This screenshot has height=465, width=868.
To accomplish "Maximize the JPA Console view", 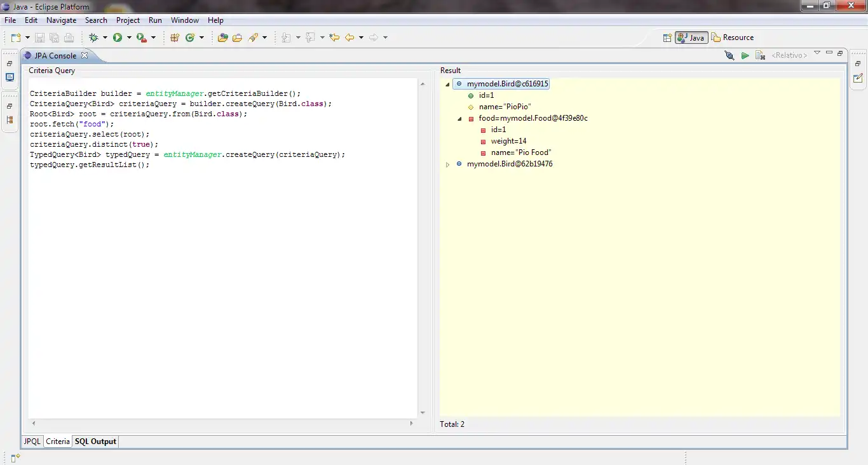I will click(840, 53).
